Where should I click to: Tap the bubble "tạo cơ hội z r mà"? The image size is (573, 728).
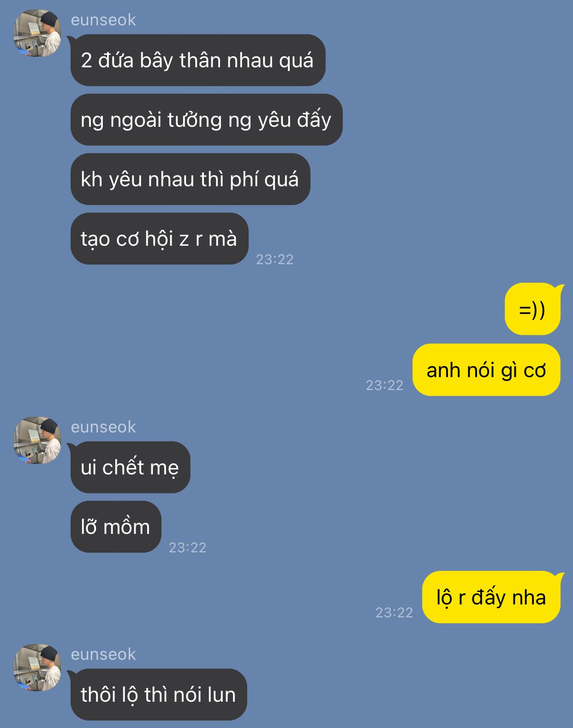159,238
